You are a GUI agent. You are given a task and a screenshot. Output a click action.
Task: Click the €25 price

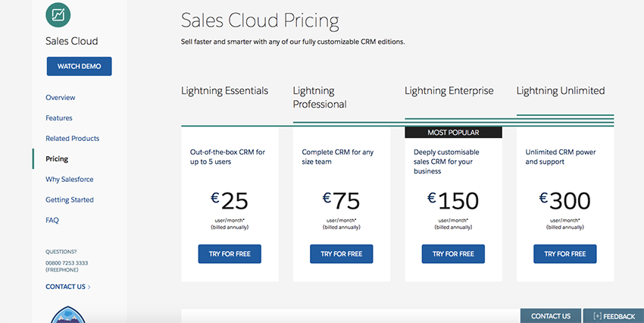(x=229, y=200)
